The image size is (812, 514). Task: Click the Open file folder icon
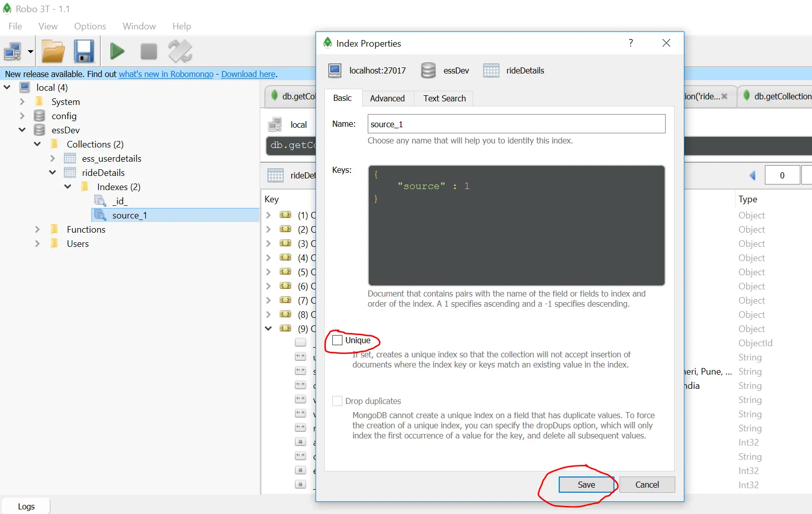[53, 51]
